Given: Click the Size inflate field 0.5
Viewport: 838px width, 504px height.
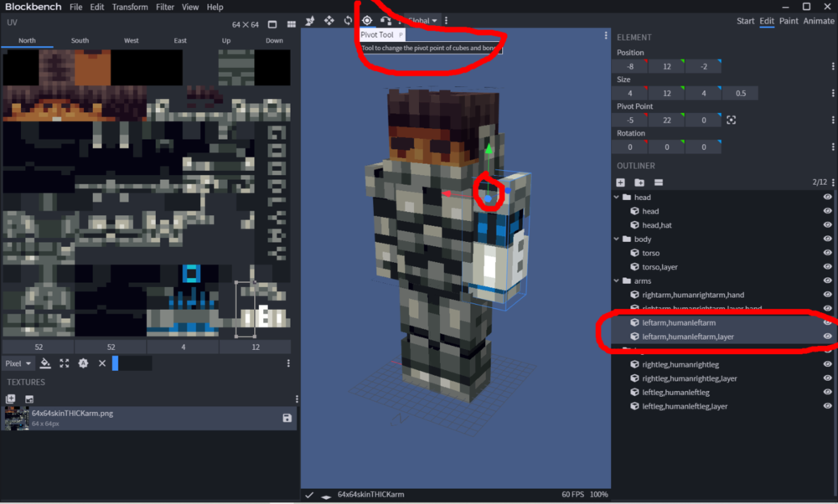Looking at the screenshot, I should pyautogui.click(x=741, y=93).
